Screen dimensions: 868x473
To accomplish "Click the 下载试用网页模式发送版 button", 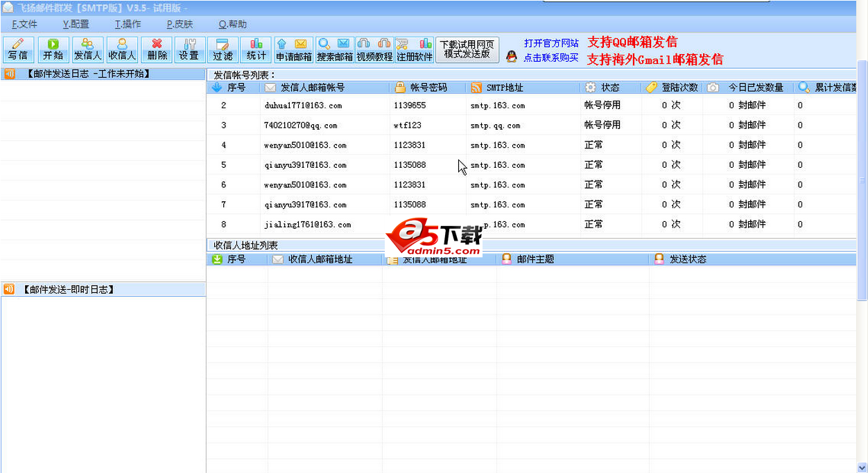I will [x=467, y=49].
